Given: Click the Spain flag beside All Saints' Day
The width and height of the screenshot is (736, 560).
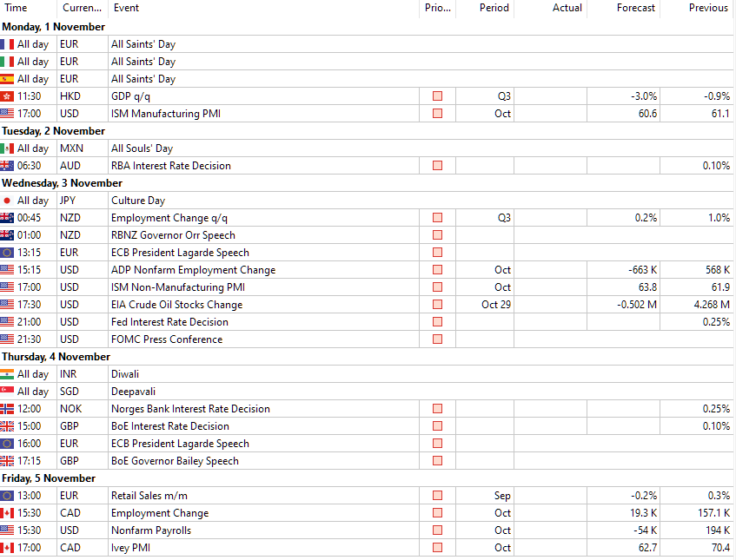Looking at the screenshot, I should pyautogui.click(x=7, y=79).
